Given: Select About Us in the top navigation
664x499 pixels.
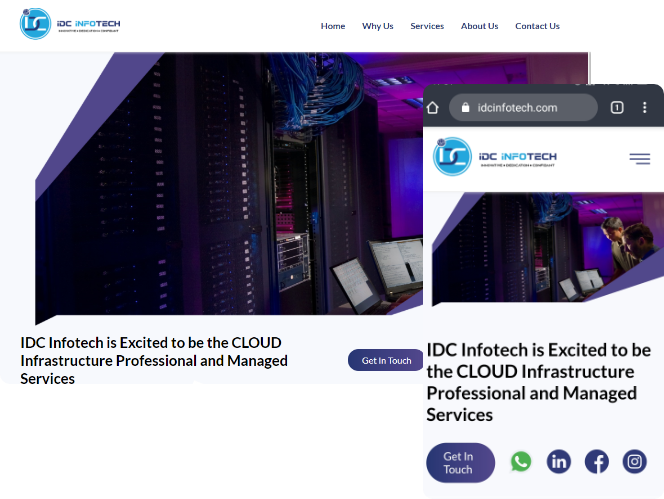Looking at the screenshot, I should click(479, 26).
